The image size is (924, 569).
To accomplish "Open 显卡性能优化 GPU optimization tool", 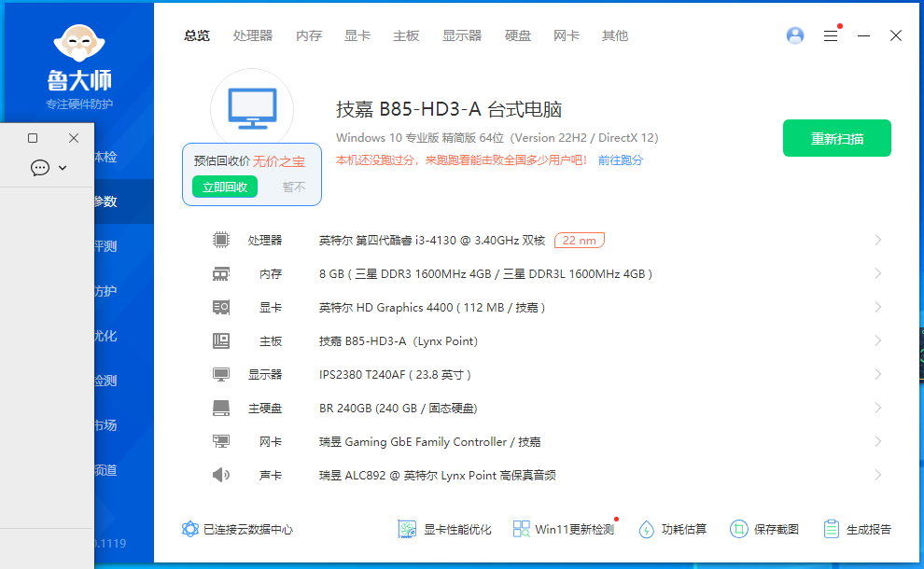I will 444,529.
